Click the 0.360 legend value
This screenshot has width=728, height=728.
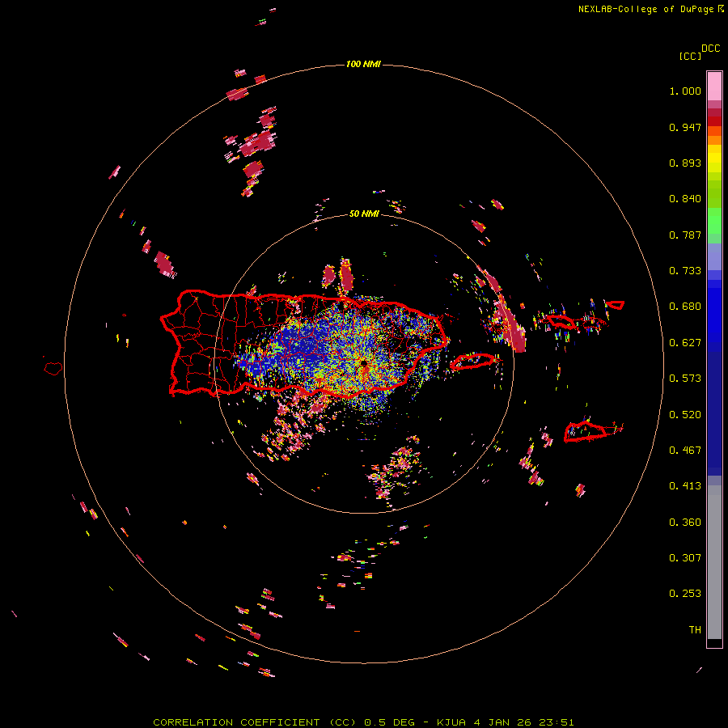[x=685, y=523]
